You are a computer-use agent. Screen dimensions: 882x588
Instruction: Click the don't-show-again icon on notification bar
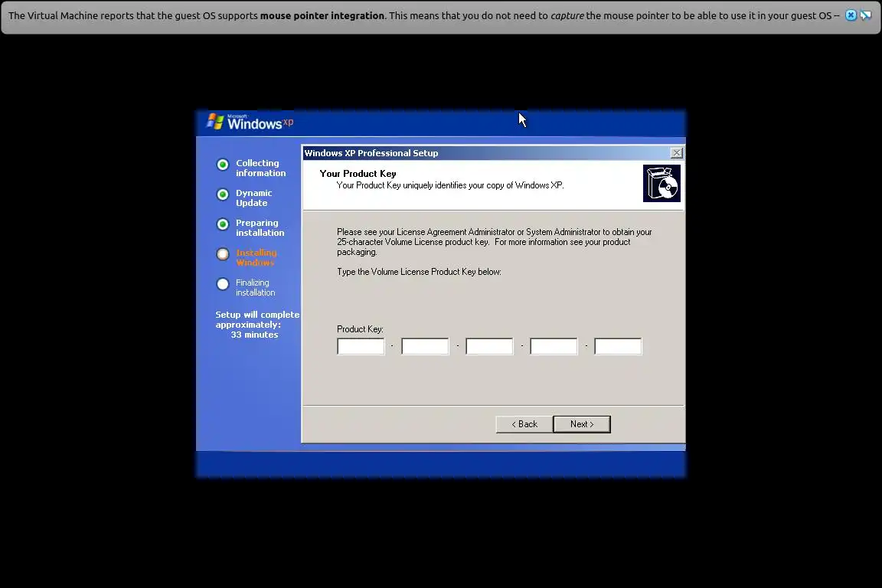[x=866, y=15]
